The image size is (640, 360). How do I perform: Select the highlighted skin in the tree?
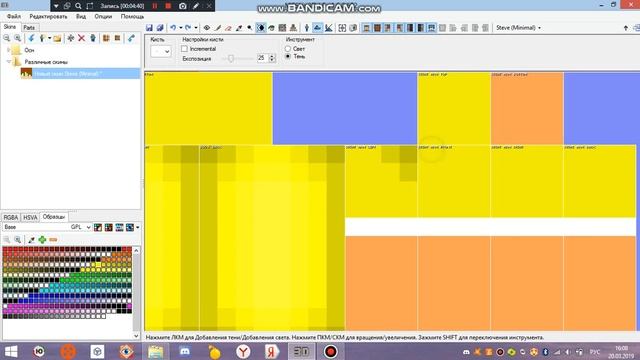point(80,74)
